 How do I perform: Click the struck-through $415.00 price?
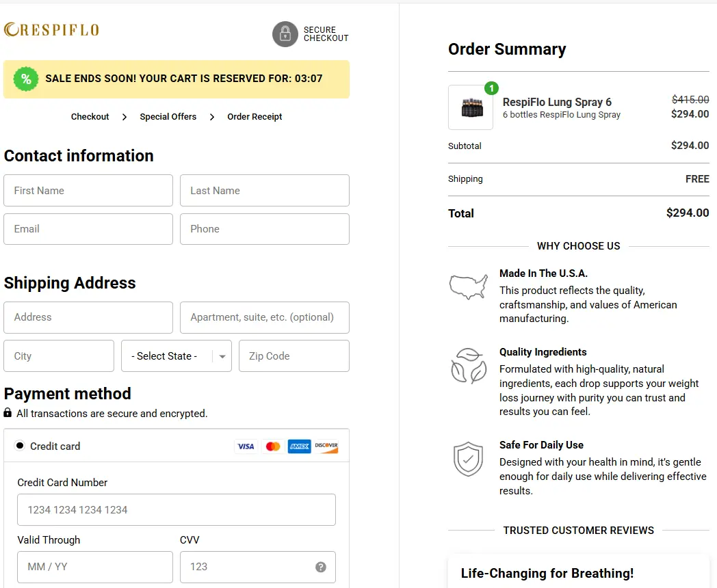click(x=690, y=99)
